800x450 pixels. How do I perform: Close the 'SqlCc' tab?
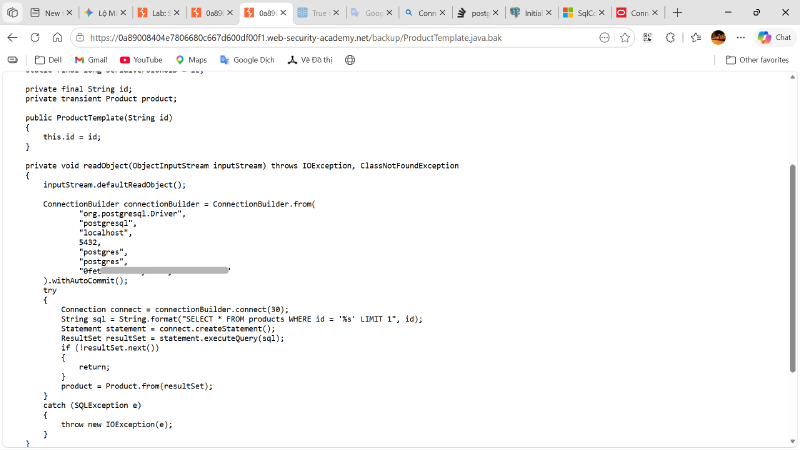coord(602,13)
